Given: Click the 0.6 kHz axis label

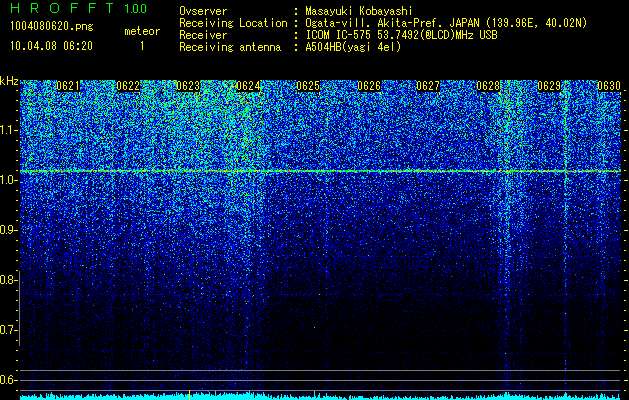Looking at the screenshot, I should [8, 380].
